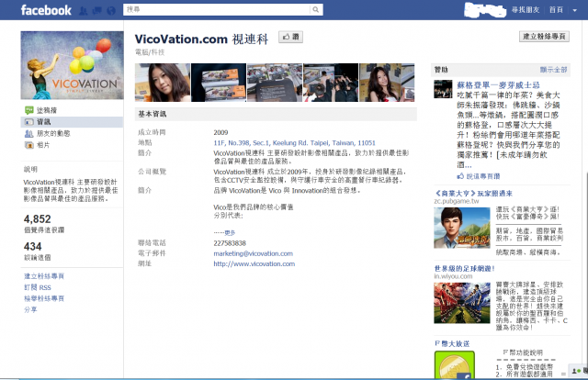588x380 pixels.
Task: Select 朋友的動態 tab in sidebar
Action: pos(53,133)
